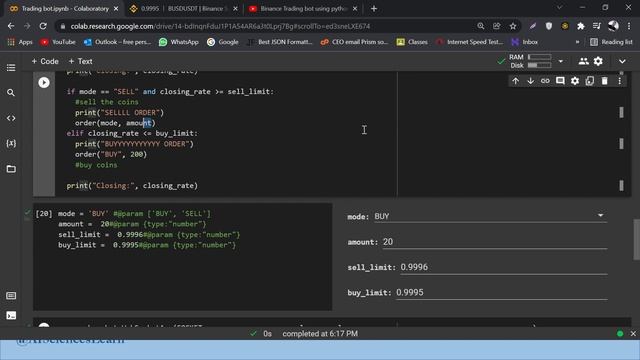Open the Files folder sidebar icon
This screenshot has height=360, width=640.
(x=11, y=169)
